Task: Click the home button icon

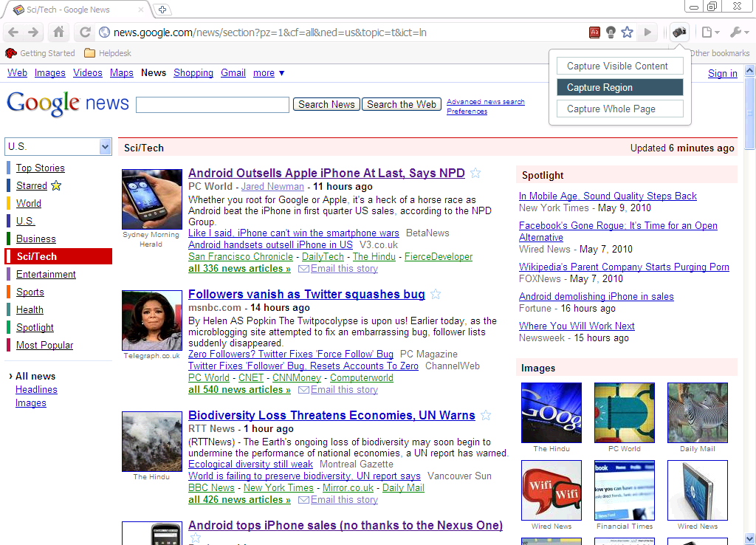Action: click(x=59, y=32)
